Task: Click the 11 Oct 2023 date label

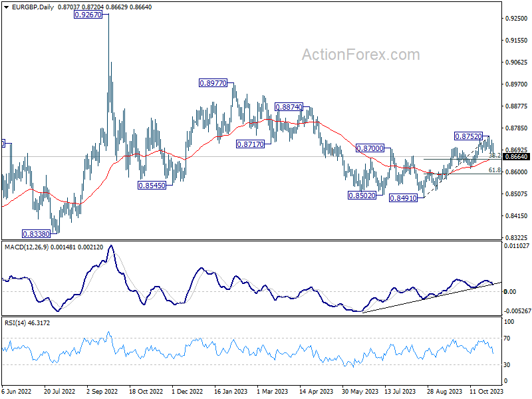Action: pyautogui.click(x=486, y=392)
